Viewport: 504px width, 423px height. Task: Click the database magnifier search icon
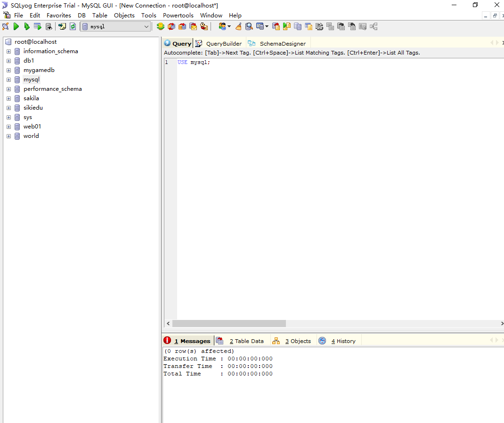click(249, 27)
